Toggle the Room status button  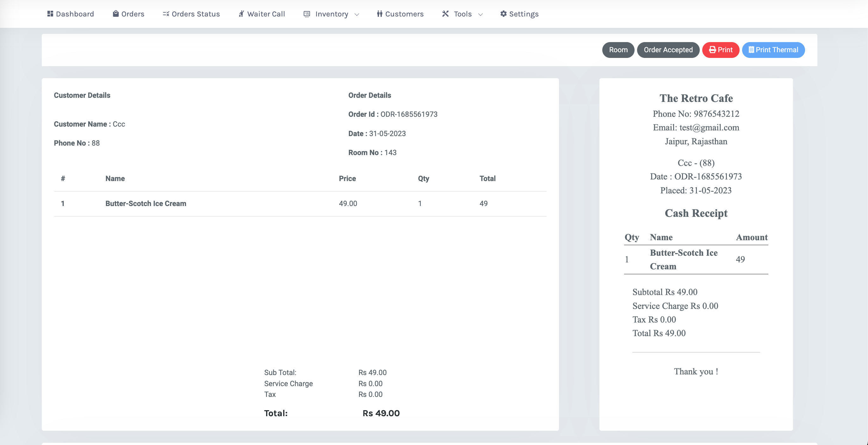coord(618,50)
